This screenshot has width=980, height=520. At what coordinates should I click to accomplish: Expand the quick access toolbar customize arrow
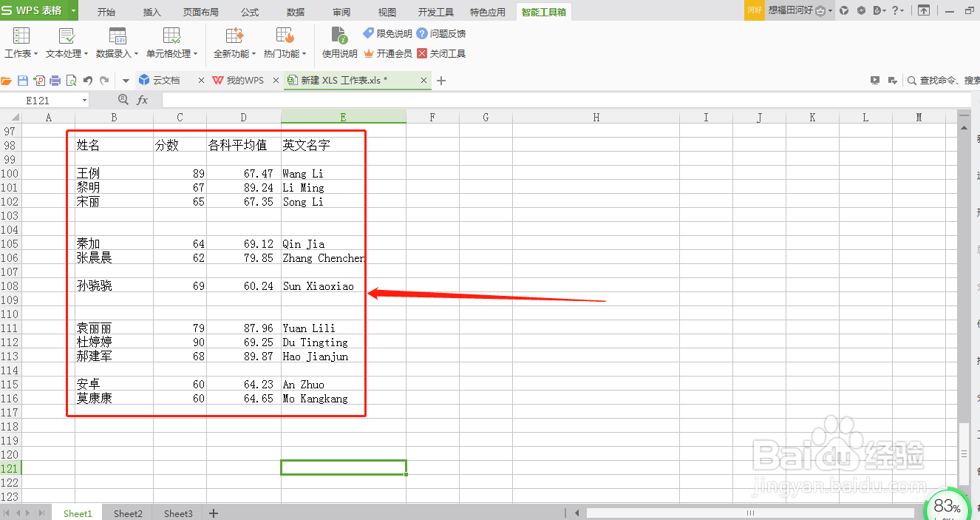coord(126,81)
